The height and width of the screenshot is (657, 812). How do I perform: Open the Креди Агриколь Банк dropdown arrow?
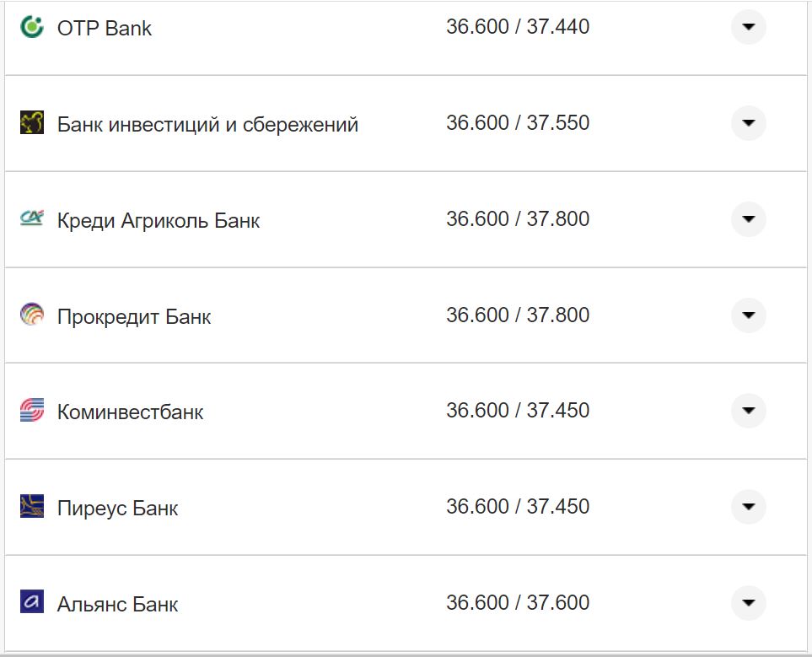748,218
